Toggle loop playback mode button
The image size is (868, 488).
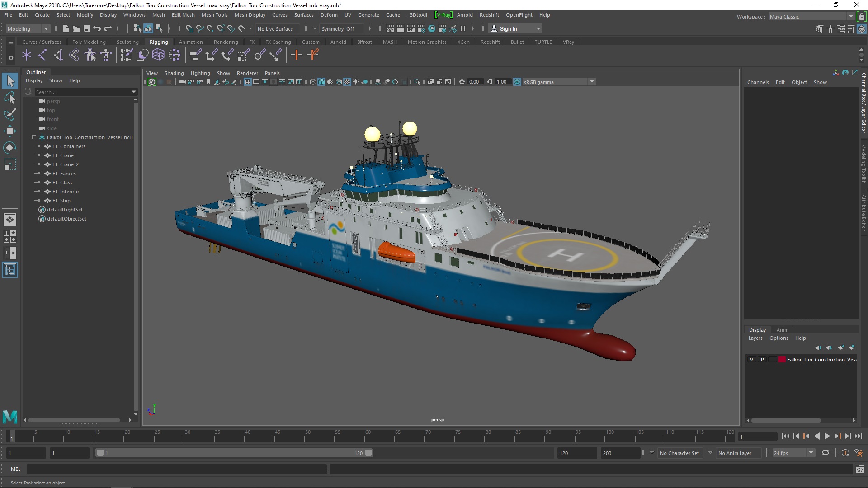tap(826, 453)
